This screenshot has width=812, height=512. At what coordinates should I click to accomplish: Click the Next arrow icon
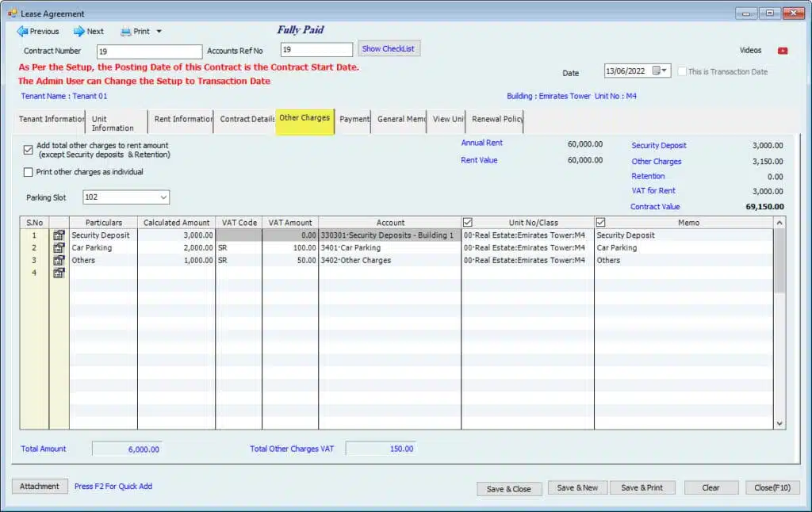point(79,32)
